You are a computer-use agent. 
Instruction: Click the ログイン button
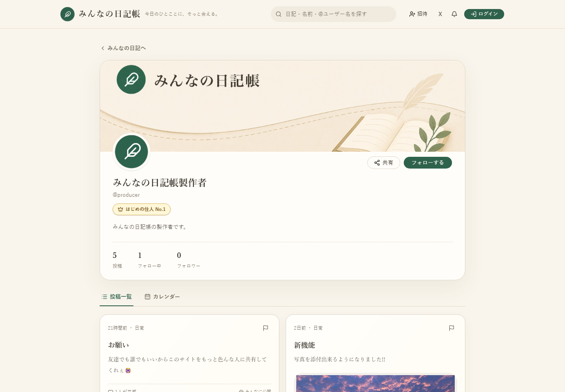tap(484, 14)
